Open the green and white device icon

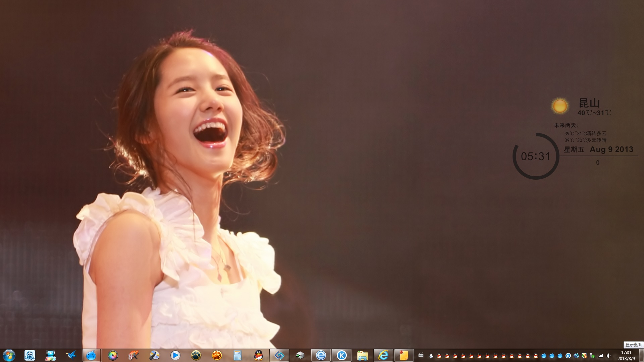(300, 355)
